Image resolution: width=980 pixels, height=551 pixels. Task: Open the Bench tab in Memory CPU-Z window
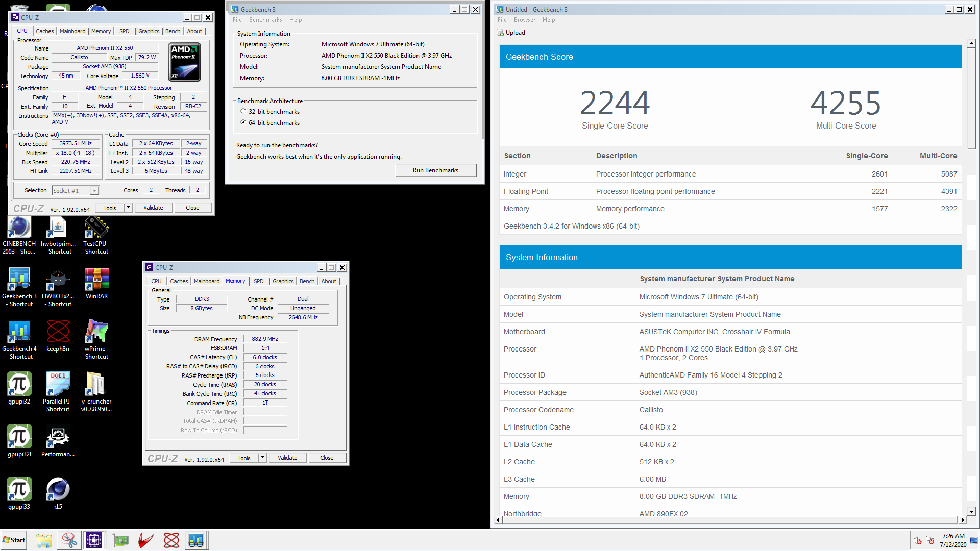[x=307, y=281]
